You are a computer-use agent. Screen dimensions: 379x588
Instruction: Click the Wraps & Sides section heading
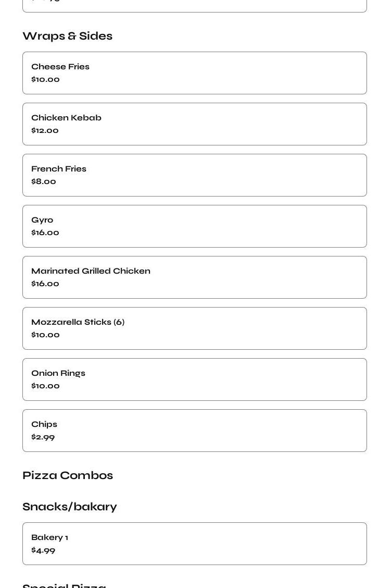[x=67, y=36]
